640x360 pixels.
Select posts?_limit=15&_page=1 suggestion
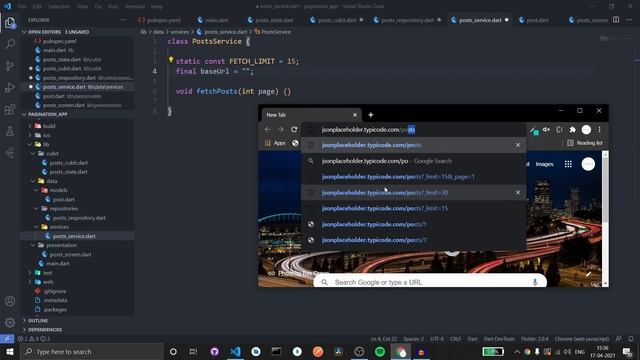click(413, 177)
